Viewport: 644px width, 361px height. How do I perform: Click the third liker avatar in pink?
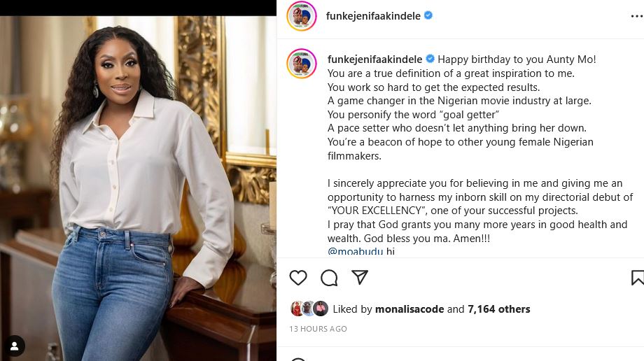pos(321,309)
